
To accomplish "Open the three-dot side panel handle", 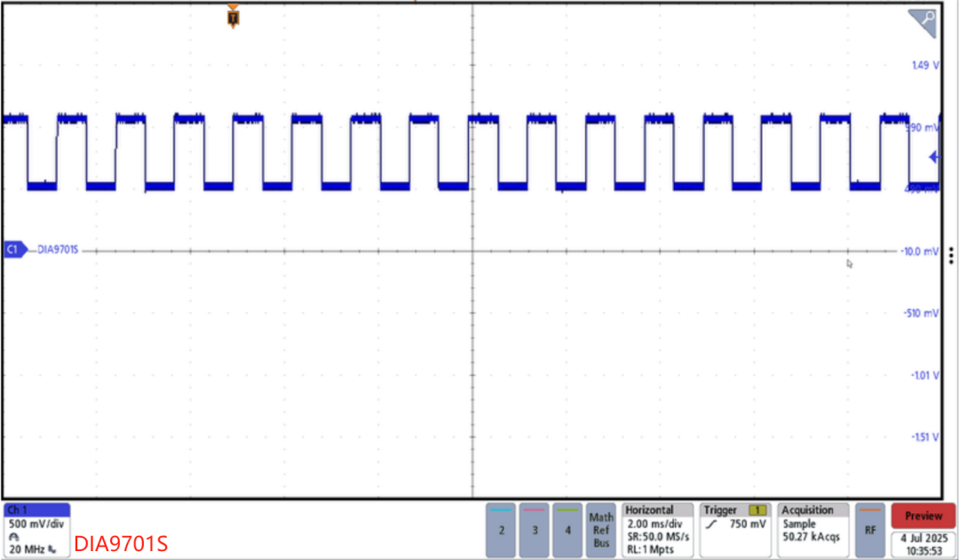I will pyautogui.click(x=951, y=251).
